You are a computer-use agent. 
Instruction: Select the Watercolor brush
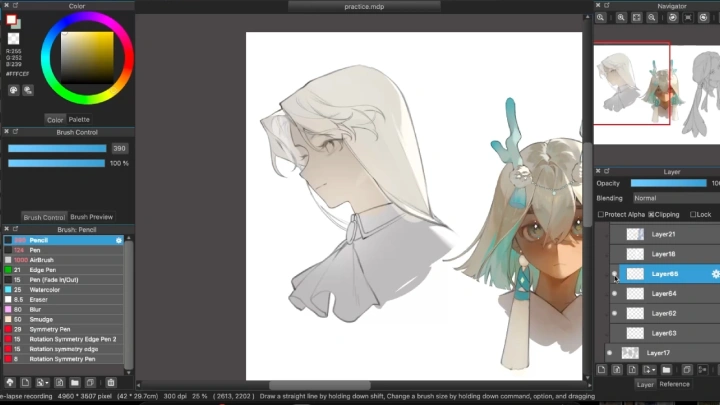(46, 289)
